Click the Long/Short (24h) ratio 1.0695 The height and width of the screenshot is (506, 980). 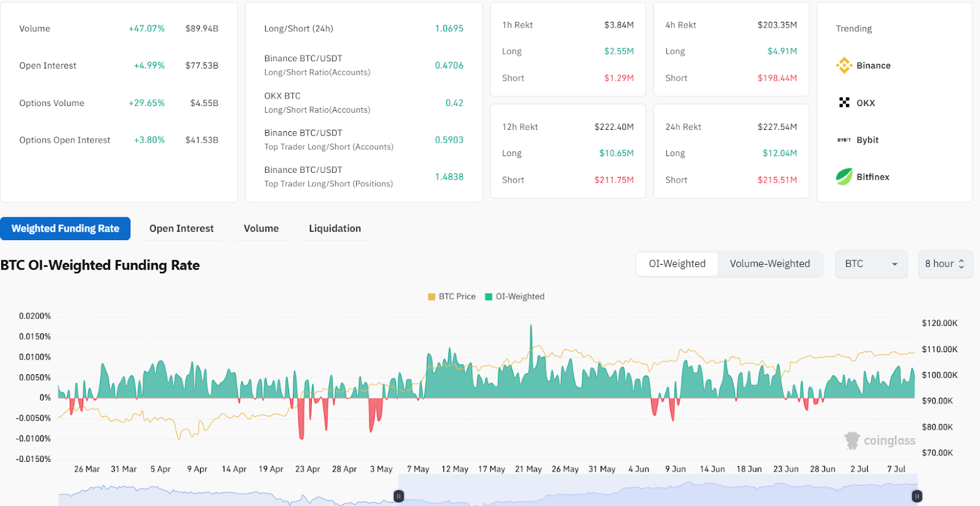(449, 29)
